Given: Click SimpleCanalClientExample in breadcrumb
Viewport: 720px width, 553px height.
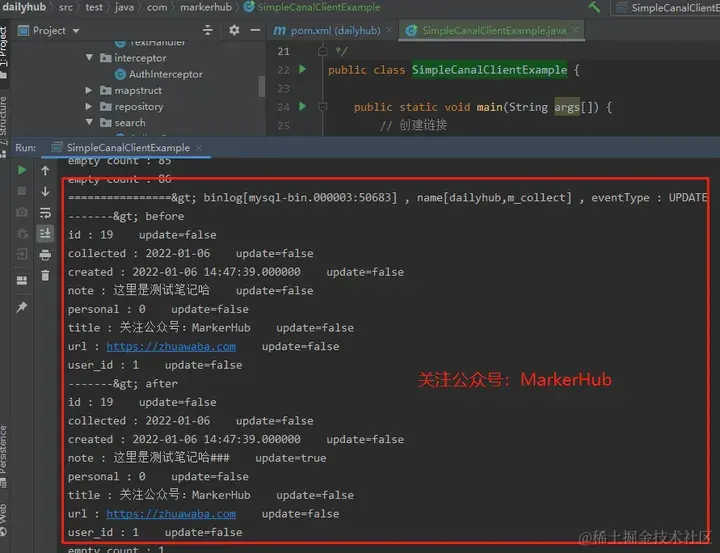Looking at the screenshot, I should (312, 7).
